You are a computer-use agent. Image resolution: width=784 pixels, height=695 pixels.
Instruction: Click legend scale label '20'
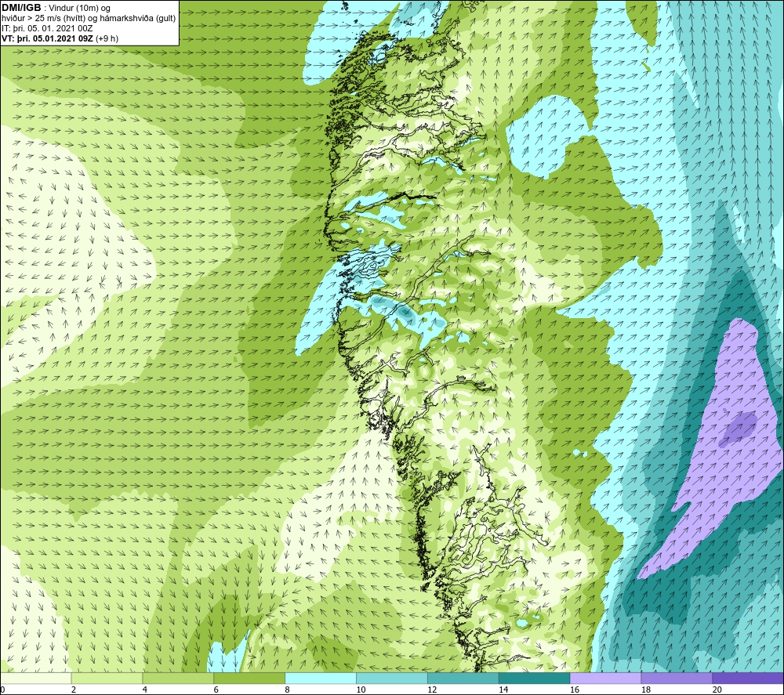click(717, 690)
